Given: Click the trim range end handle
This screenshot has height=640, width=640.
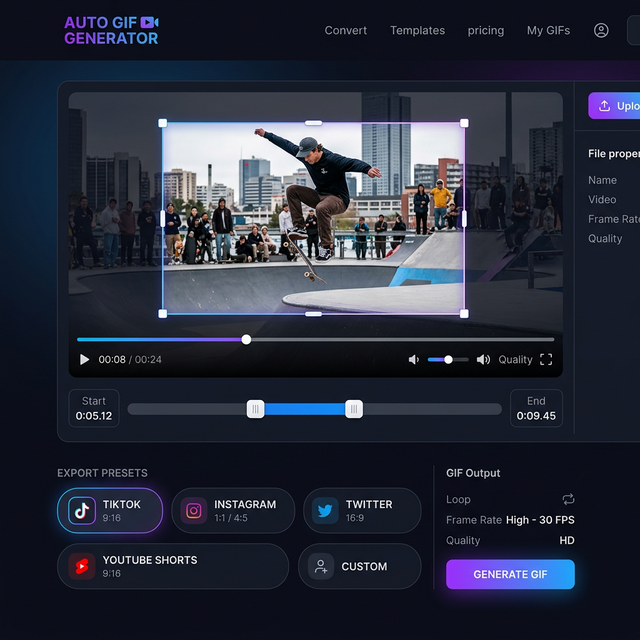Looking at the screenshot, I should 354,409.
